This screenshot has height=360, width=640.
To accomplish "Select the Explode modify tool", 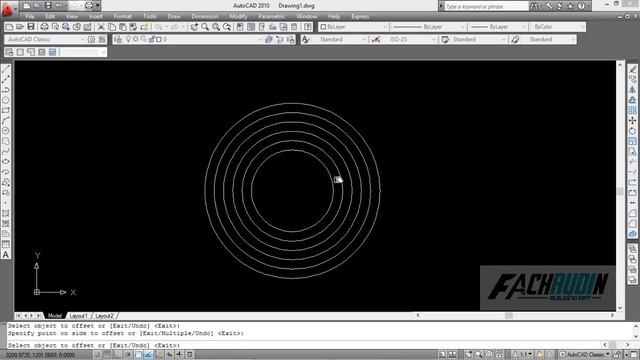I will point(632,233).
